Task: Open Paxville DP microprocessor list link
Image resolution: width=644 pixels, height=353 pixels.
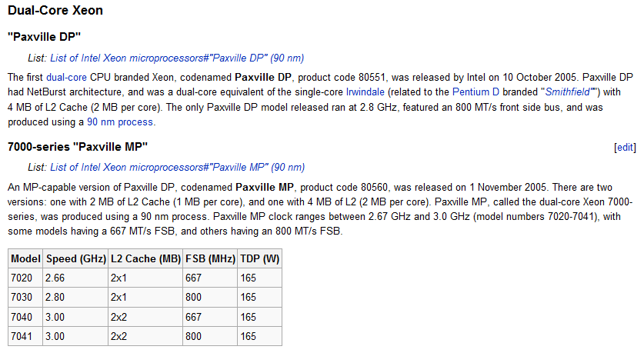Action: coord(177,58)
